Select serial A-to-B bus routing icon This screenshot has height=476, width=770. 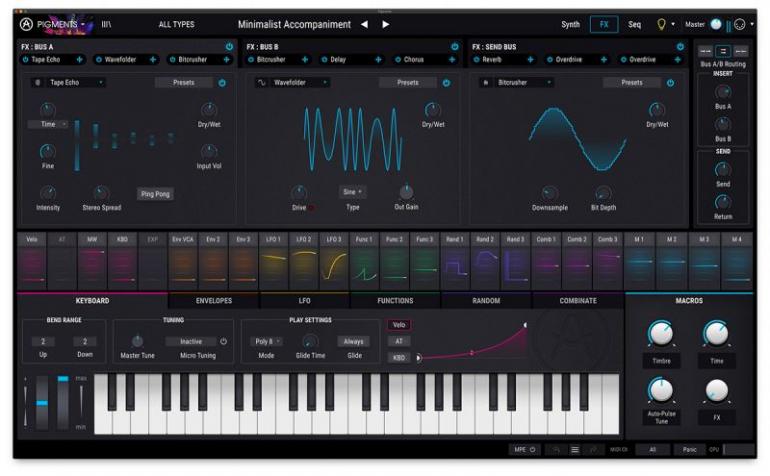pyautogui.click(x=706, y=51)
